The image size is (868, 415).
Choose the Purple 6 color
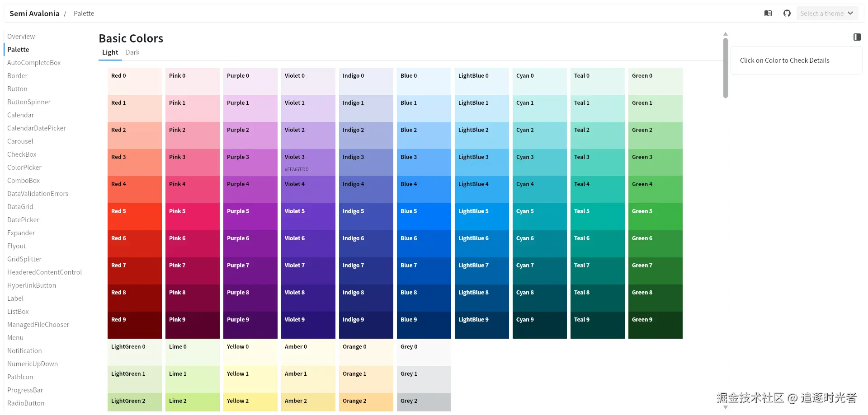pyautogui.click(x=250, y=244)
